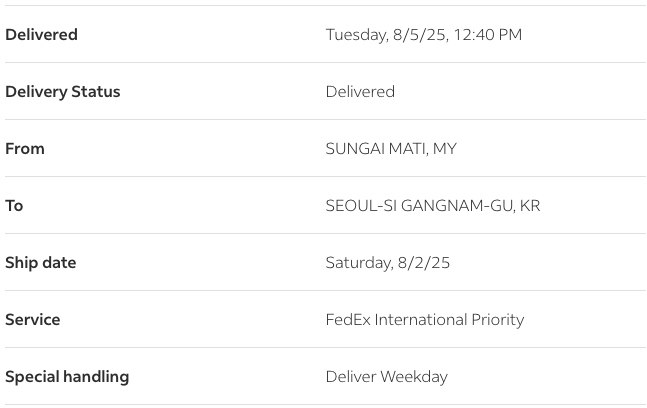
Task: Click the 'Service' field label
Action: [x=33, y=320]
